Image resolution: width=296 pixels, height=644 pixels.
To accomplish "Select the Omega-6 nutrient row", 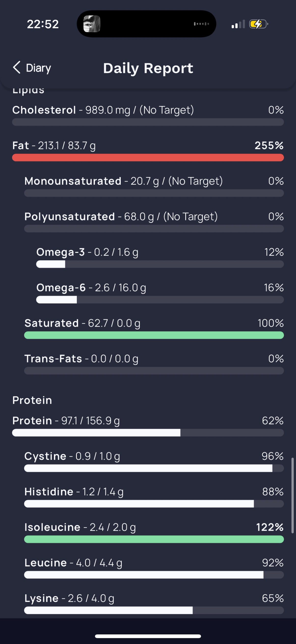I will (160, 293).
